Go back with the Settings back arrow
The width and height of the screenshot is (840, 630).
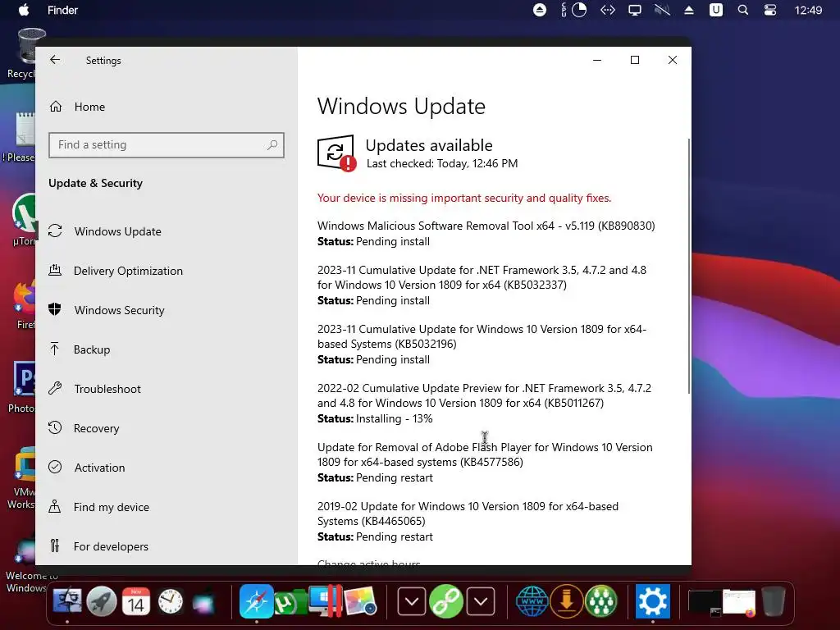pyautogui.click(x=55, y=60)
